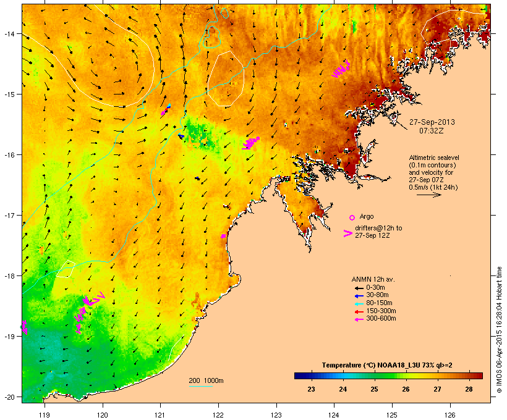This screenshot has width=507, height=420.
Task: Click the latitude label -18
Action: 9,275
